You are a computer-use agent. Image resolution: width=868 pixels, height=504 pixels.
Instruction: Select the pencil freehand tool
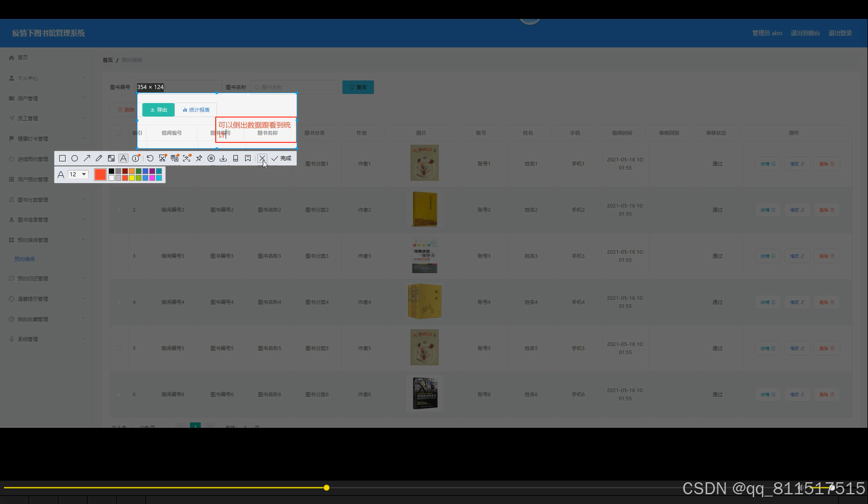pos(99,158)
